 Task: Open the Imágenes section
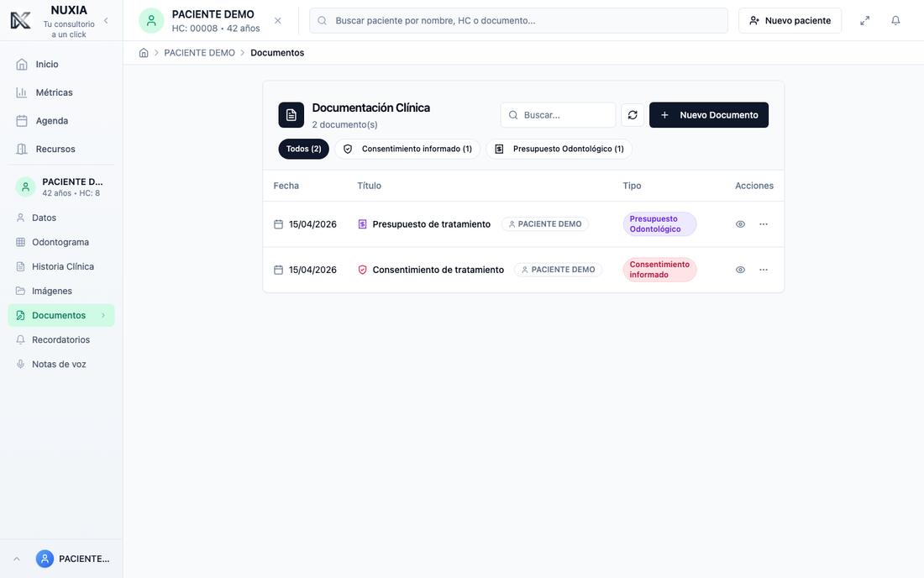[x=60, y=291]
